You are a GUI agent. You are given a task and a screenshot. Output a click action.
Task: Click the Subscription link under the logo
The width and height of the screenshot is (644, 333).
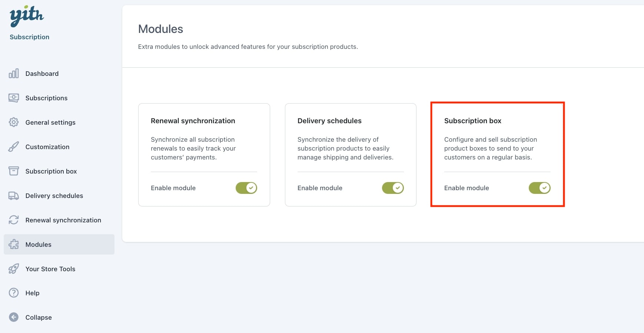click(x=29, y=37)
